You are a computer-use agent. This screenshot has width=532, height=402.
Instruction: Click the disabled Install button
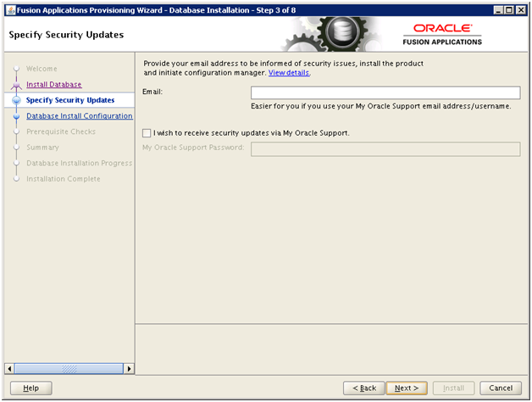click(x=453, y=388)
